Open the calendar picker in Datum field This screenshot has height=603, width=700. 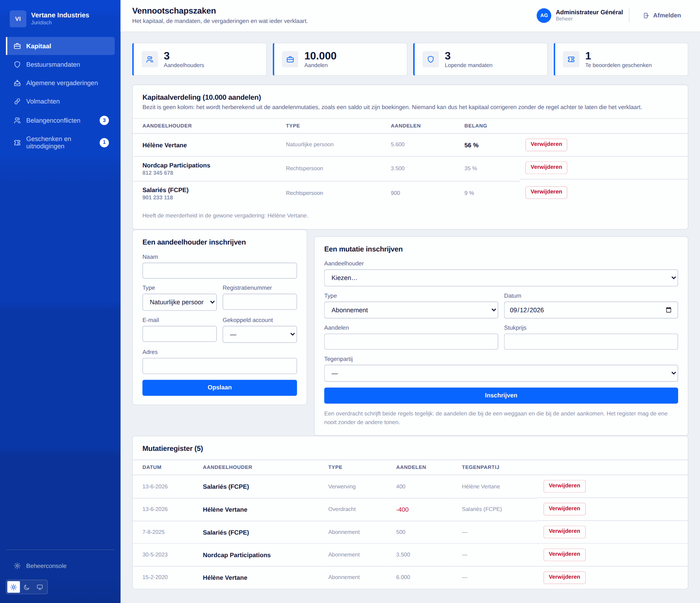tap(668, 310)
